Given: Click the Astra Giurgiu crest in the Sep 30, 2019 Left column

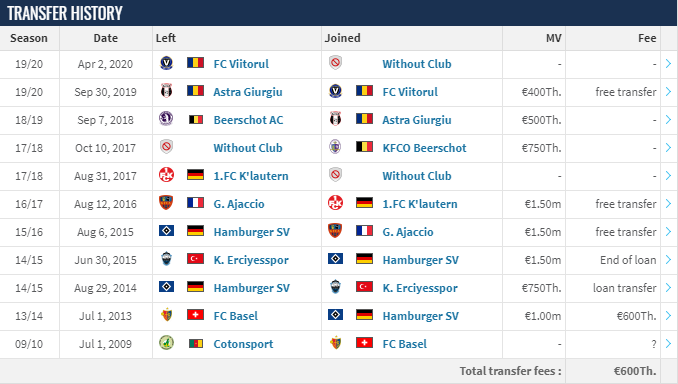Looking at the screenshot, I should coord(166,91).
